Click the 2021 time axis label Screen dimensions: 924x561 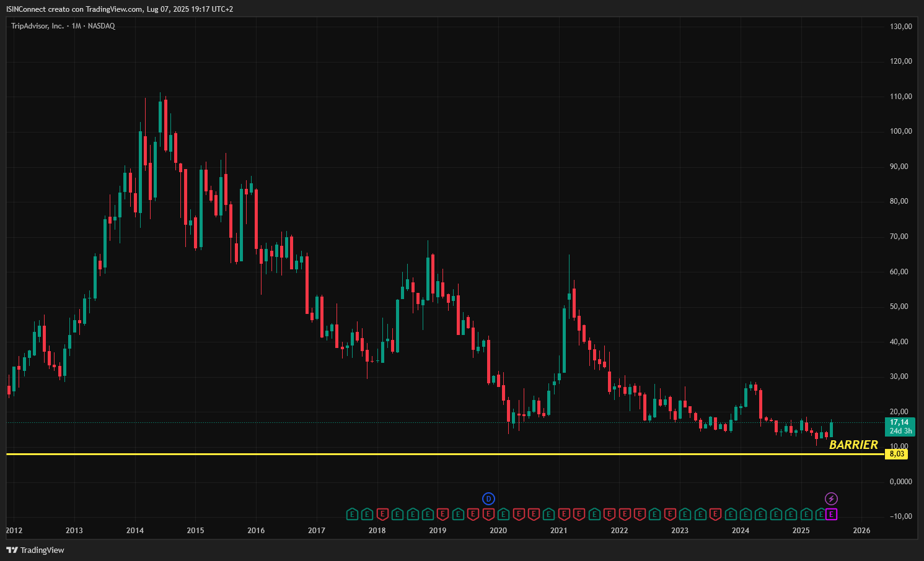[558, 530]
